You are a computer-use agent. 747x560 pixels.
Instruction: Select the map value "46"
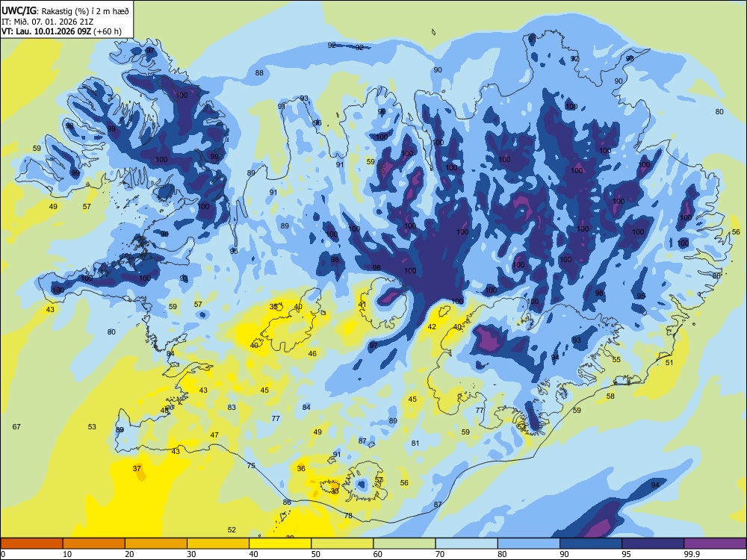click(x=312, y=353)
